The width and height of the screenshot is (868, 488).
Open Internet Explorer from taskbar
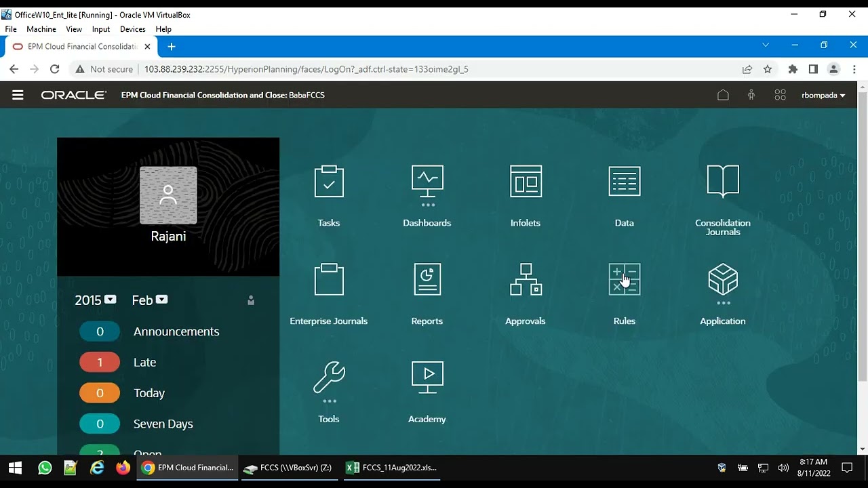click(x=97, y=468)
